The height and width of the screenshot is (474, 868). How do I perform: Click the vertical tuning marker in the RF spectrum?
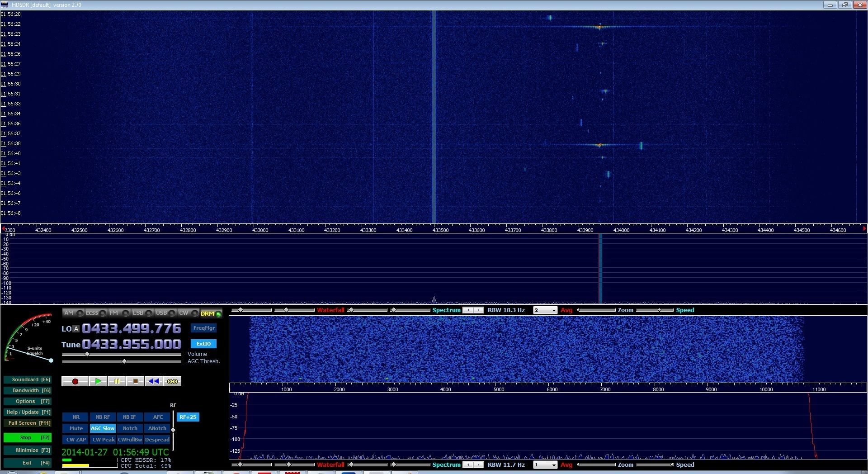coord(600,268)
